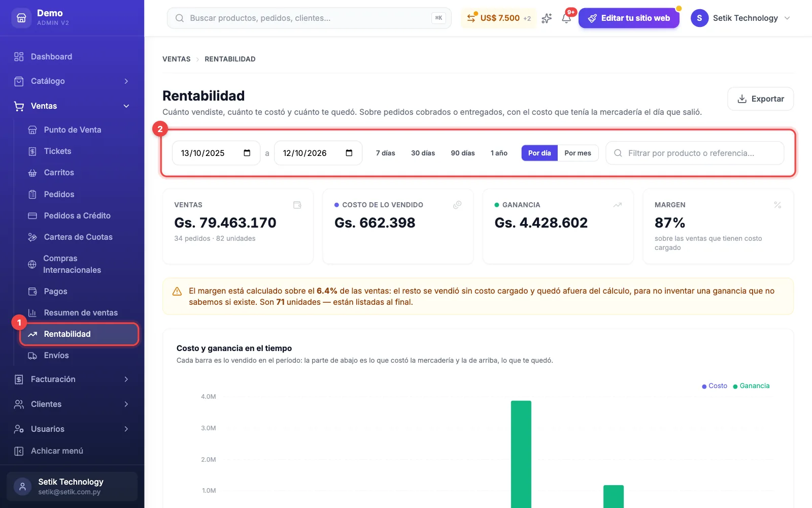Expand the Catálogo menu
812x508 pixels.
pyautogui.click(x=72, y=81)
